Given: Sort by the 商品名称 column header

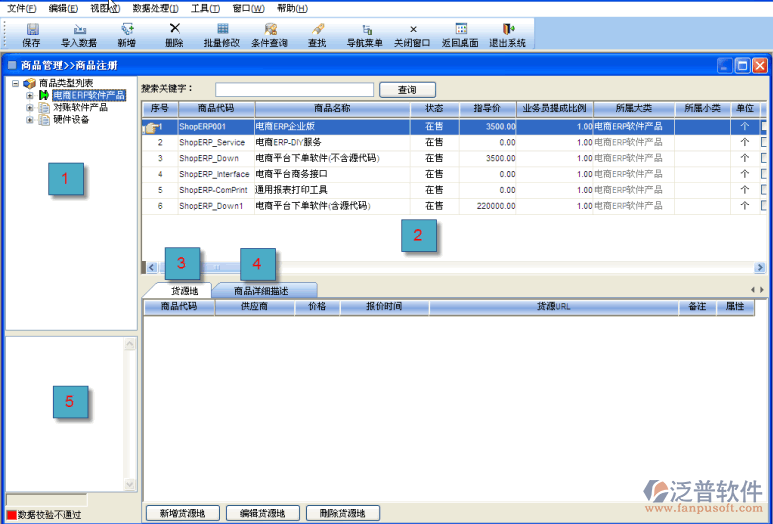Looking at the screenshot, I should (x=333, y=108).
